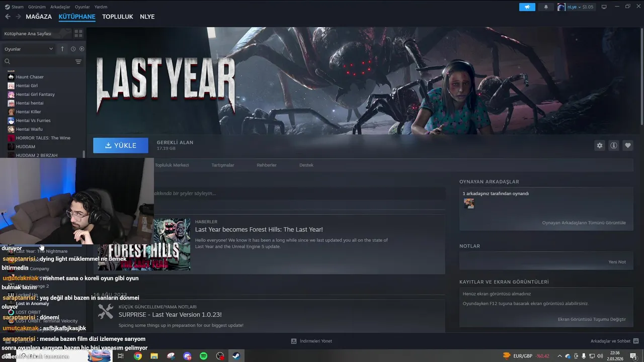The width and height of the screenshot is (644, 362).
Task: Go to the MAĞAZA tab
Action: coord(39,17)
